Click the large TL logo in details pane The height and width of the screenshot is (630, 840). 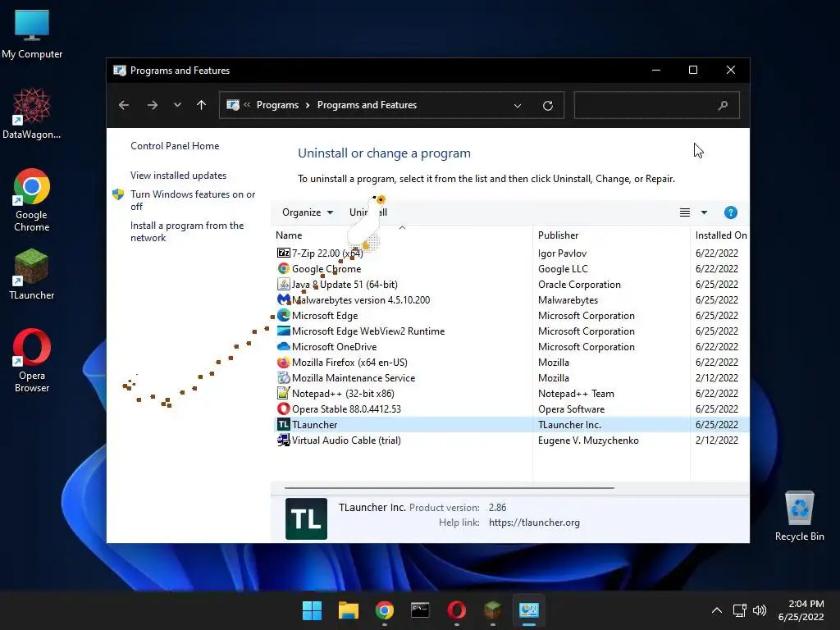click(x=307, y=518)
